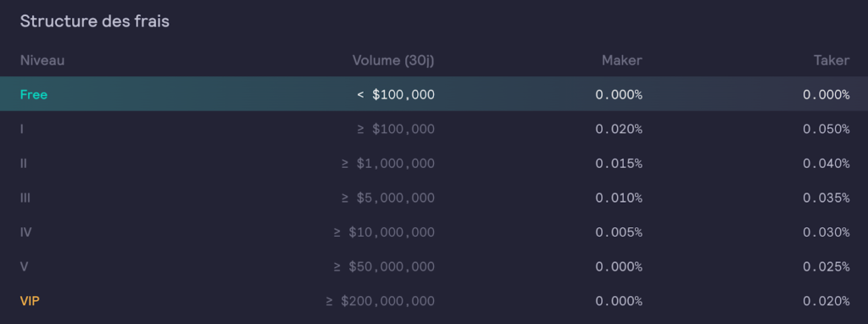Click the < $100,000 volume value
Image resolution: width=868 pixels, height=324 pixels.
[x=396, y=95]
